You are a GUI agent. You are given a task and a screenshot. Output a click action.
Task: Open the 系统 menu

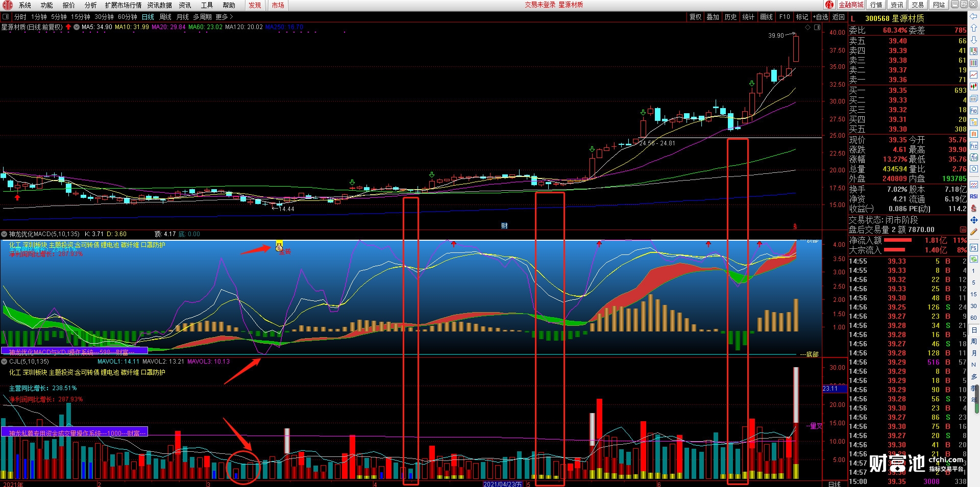[x=25, y=5]
